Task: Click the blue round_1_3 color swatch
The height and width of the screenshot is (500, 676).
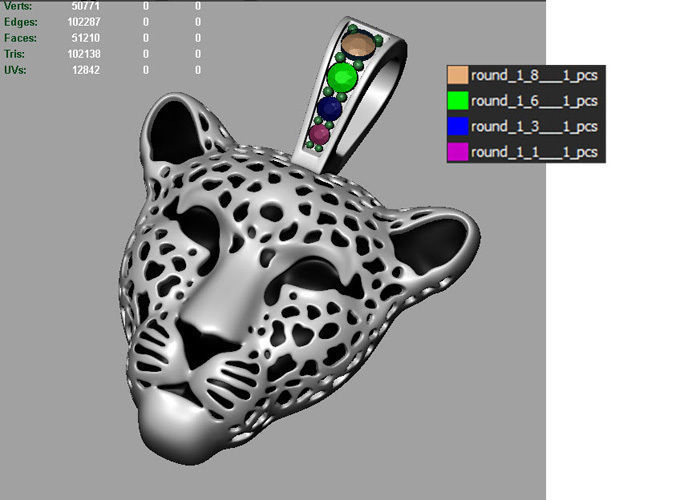Action: (x=458, y=126)
